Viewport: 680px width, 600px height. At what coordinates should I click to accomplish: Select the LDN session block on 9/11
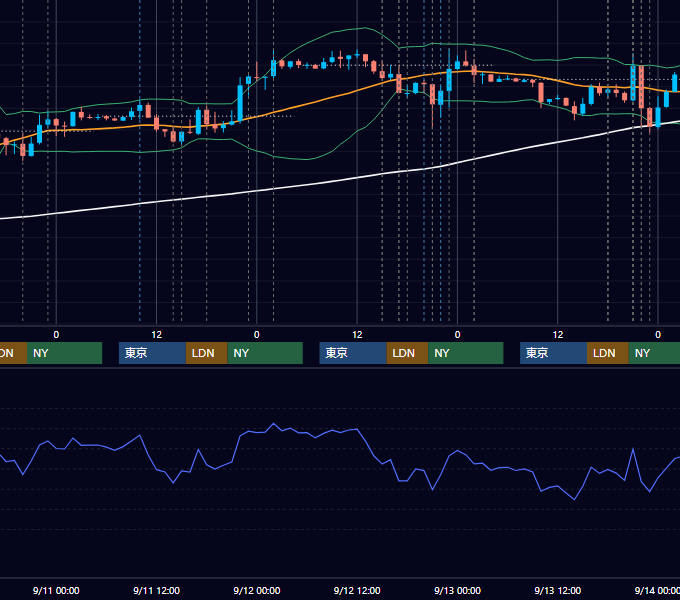pos(206,353)
